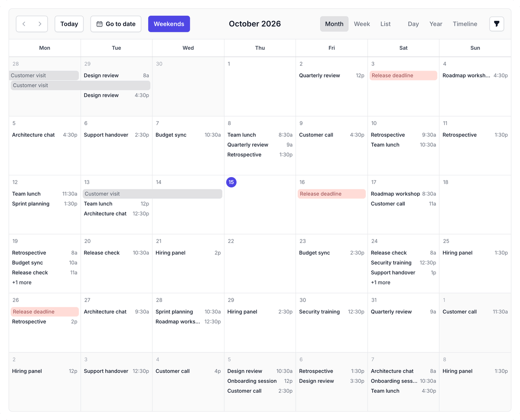Expand +1 more on October 19
Viewport: 520px width, 420px height.
[22, 282]
